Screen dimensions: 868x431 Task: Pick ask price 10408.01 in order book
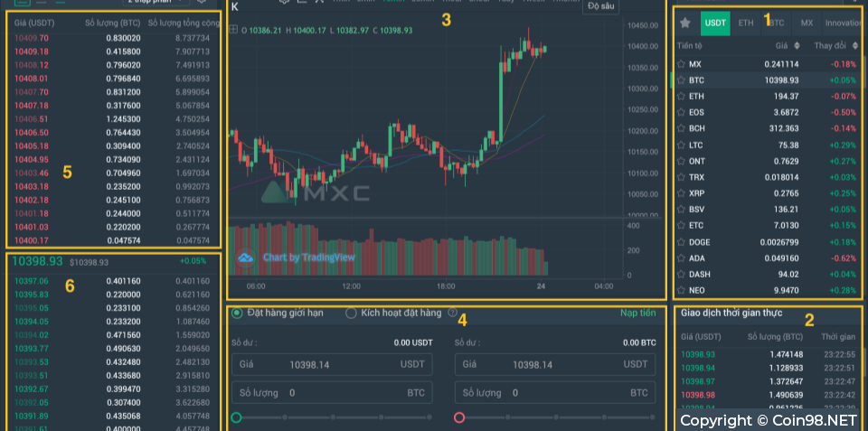tap(32, 79)
